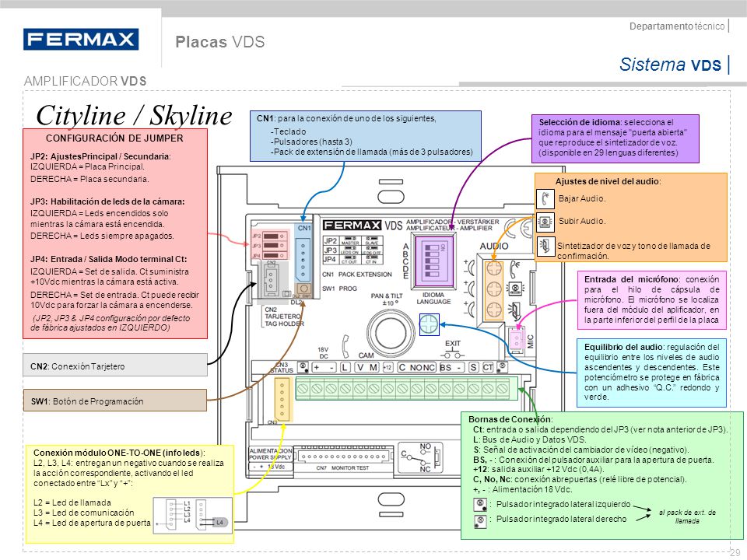Click the SW1 PROG button on the board
Screen dimensions: 747x560
click(x=303, y=289)
